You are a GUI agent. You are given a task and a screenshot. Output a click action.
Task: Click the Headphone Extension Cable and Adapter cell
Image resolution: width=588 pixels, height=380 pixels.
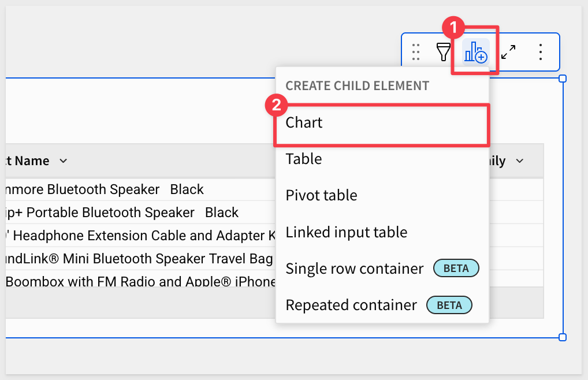139,236
